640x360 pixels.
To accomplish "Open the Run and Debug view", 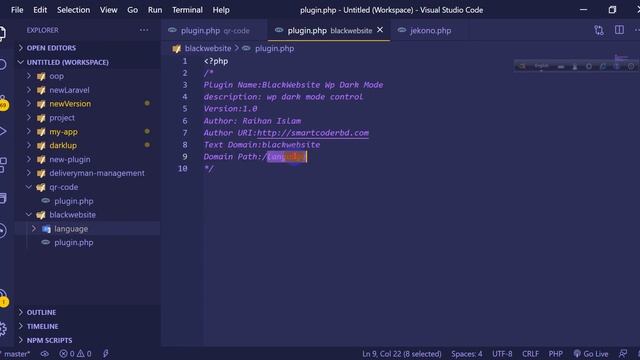I will pyautogui.click(x=3, y=131).
